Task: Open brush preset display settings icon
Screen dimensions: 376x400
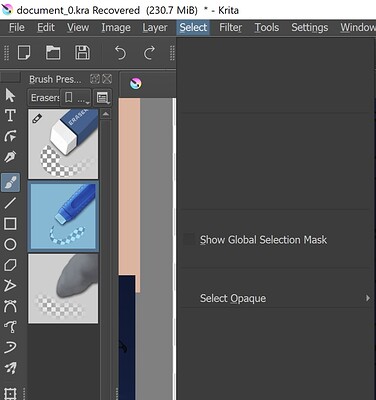Action: (102, 98)
